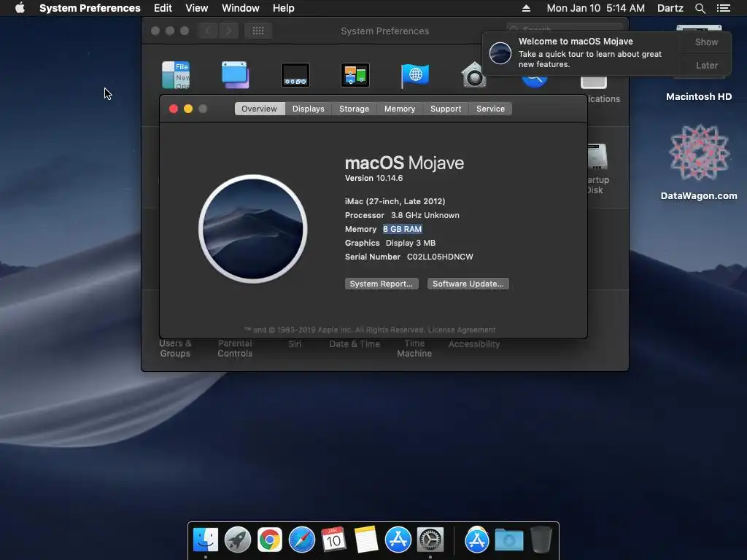
Task: Switch to the Displays tab
Action: 309,109
